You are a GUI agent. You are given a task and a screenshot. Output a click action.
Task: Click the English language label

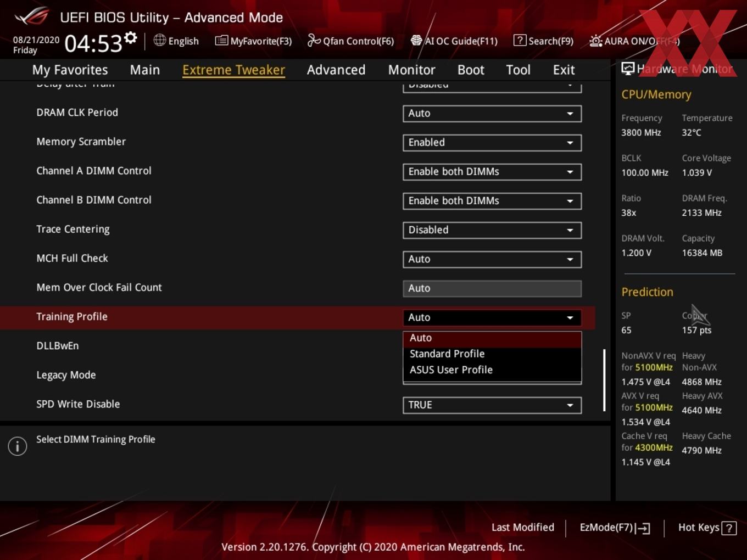[x=183, y=41]
